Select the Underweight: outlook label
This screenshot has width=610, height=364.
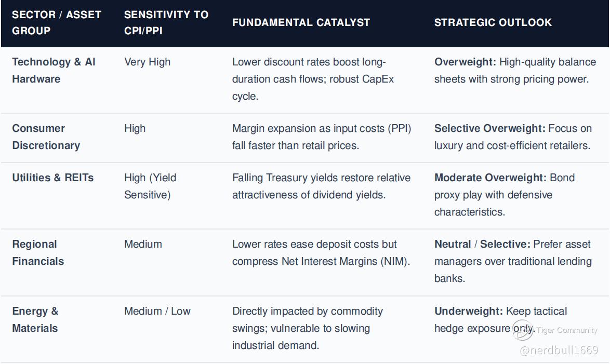pyautogui.click(x=469, y=311)
